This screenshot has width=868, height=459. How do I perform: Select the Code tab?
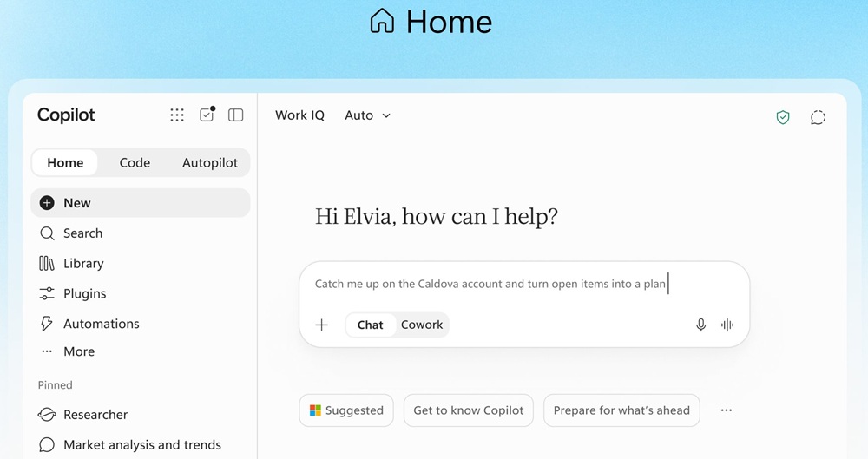pyautogui.click(x=135, y=163)
